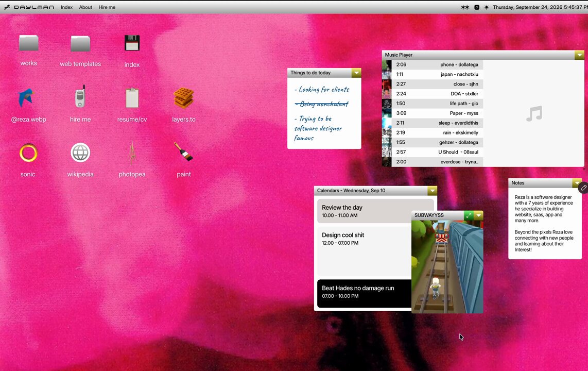
Task: Play the track U Should - 08saul
Action: click(433, 153)
